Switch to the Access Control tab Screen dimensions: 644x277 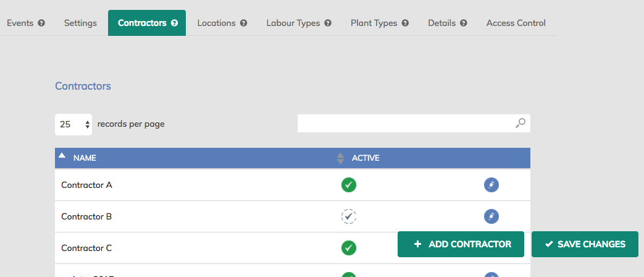516,23
